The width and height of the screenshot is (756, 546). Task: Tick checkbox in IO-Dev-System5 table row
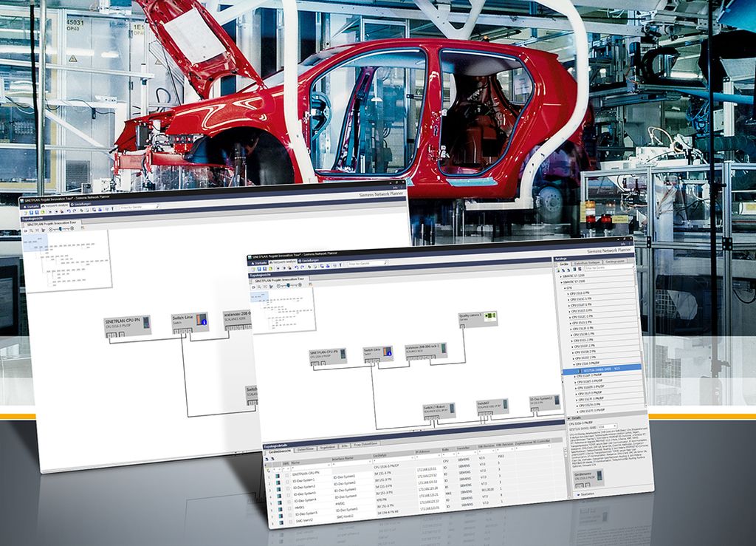290,515
